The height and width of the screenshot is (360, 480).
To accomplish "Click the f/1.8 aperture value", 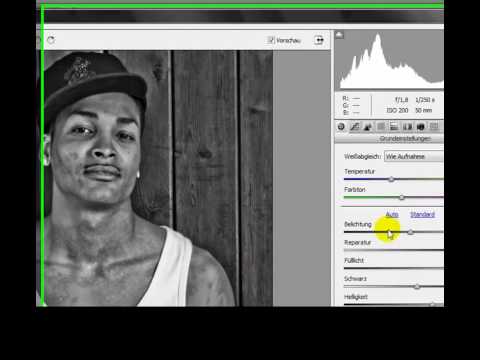I will (401, 100).
